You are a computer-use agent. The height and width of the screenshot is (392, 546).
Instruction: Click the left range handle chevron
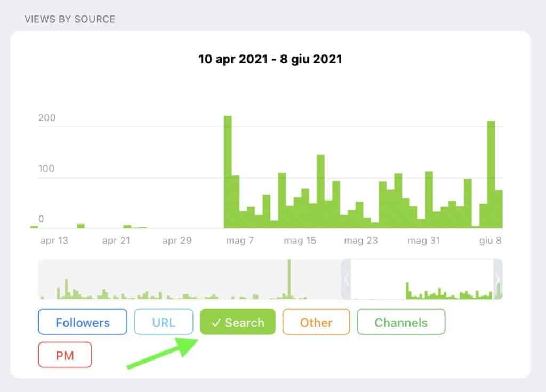point(347,279)
